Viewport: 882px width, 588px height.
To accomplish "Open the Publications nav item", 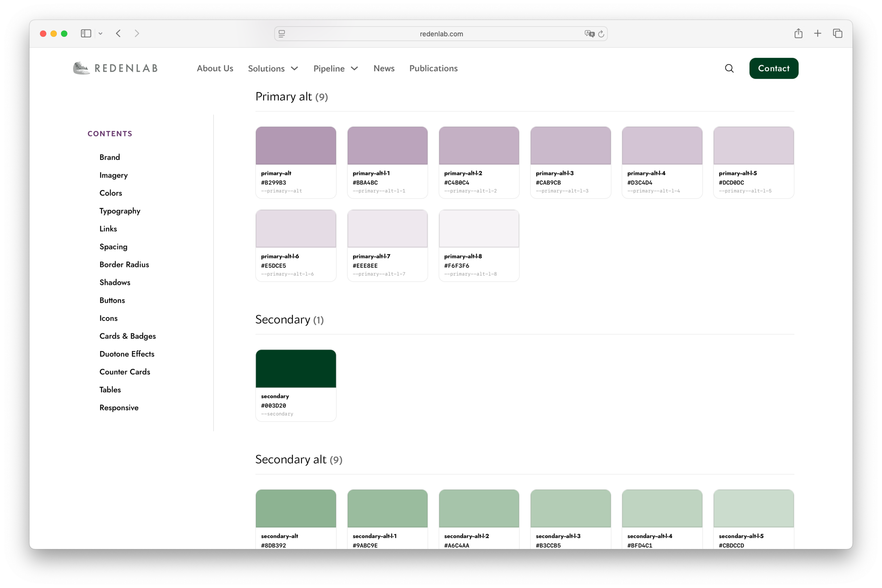I will [x=433, y=68].
